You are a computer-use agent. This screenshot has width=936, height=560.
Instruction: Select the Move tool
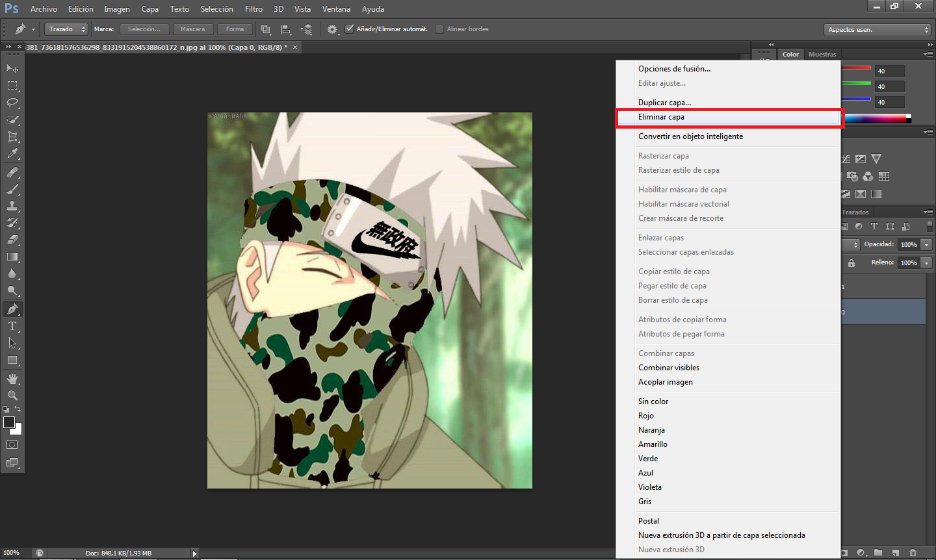pos(12,68)
